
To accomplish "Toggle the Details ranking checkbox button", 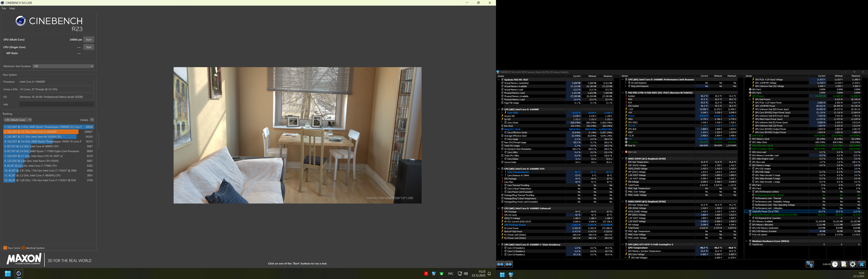I will (x=92, y=120).
